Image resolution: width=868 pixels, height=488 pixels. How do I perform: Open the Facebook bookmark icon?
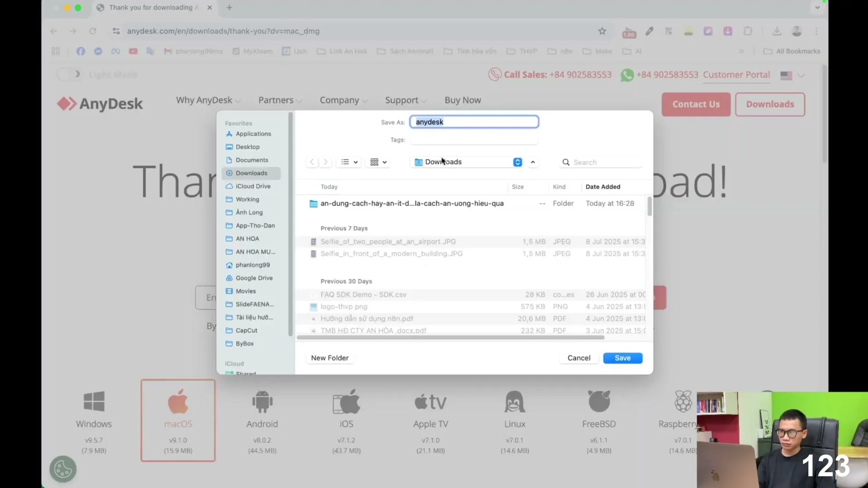pos(80,52)
